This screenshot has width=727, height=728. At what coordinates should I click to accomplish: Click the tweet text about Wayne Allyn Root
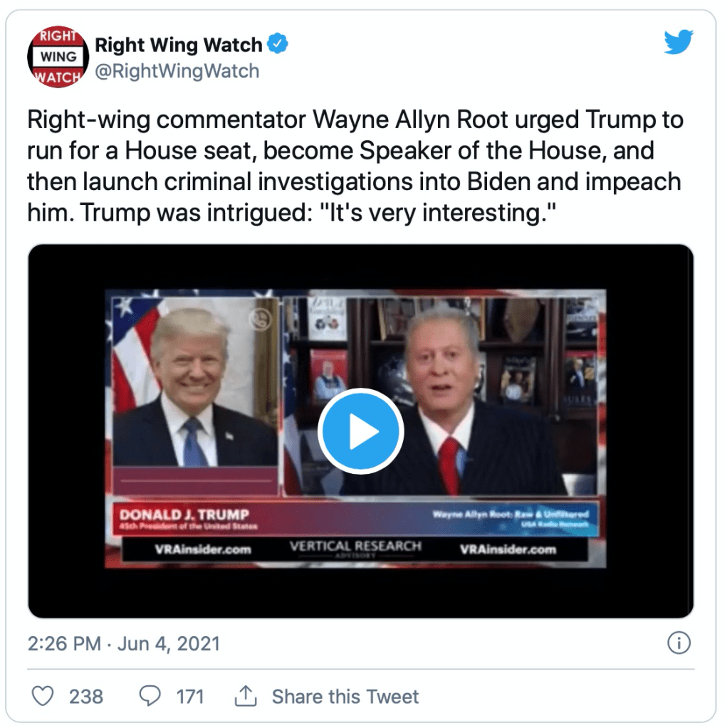[355, 166]
